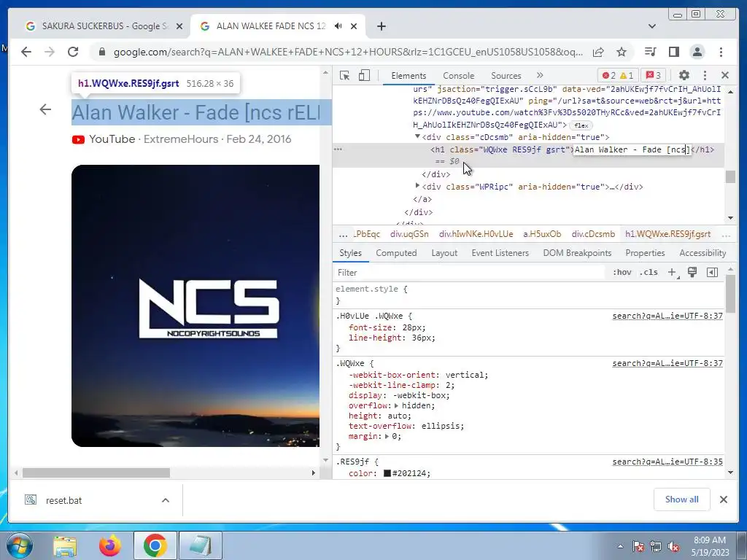Close the DevTools panel
The height and width of the screenshot is (560, 747).
click(725, 75)
